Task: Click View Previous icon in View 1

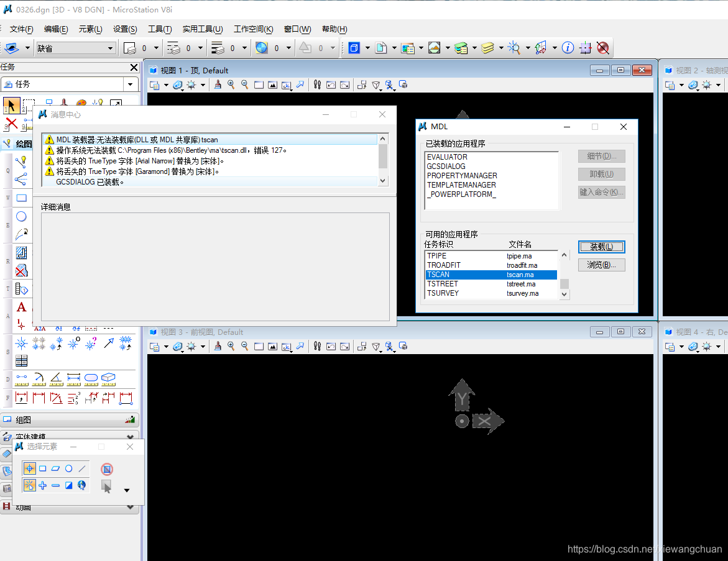Action: [x=331, y=85]
